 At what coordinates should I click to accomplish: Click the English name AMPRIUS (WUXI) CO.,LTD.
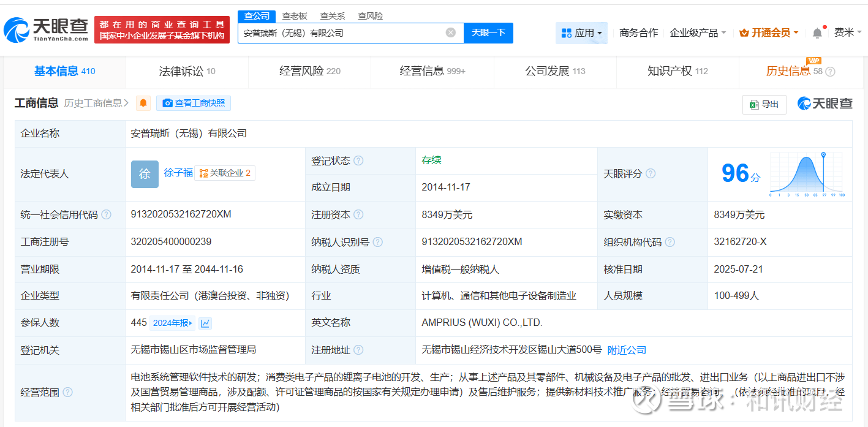[482, 323]
